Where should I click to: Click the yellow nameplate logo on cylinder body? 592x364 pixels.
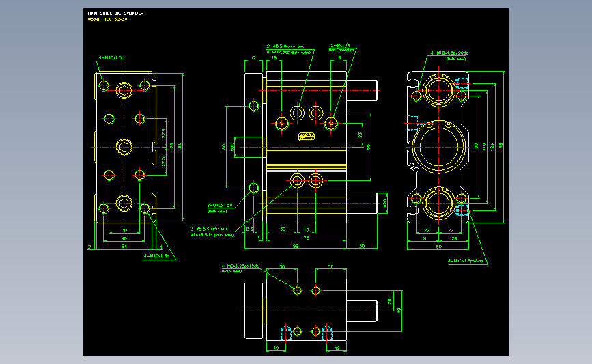(307, 135)
